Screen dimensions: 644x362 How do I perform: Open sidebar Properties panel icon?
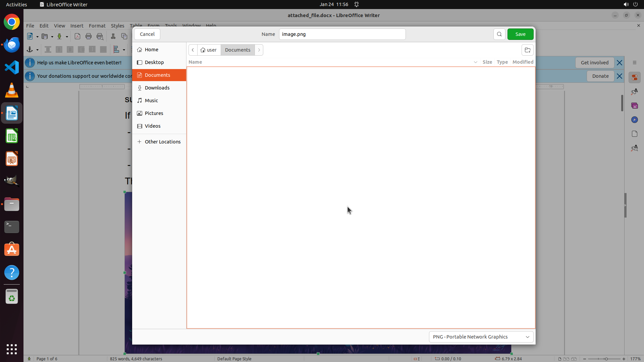[634, 77]
